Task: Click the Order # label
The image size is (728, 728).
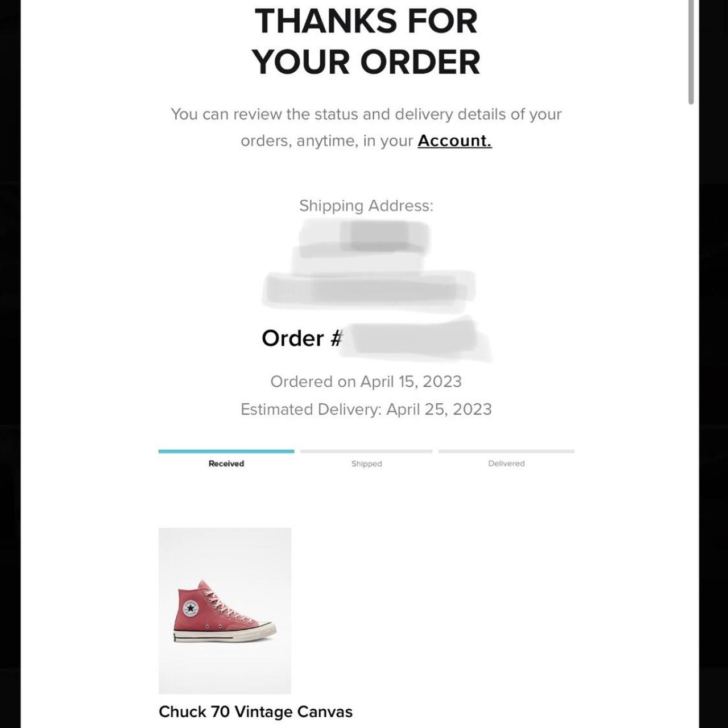Action: 301,338
